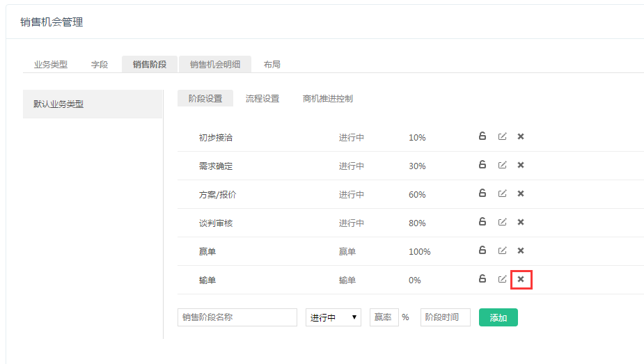The image size is (644, 364).
Task: Open the 商机推进控制 sub-tab
Action: point(328,99)
